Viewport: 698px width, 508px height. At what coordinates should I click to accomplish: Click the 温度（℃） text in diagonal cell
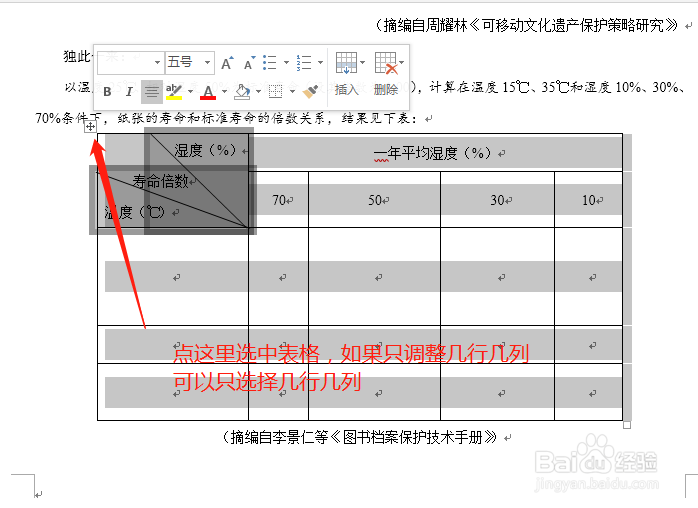(135, 212)
